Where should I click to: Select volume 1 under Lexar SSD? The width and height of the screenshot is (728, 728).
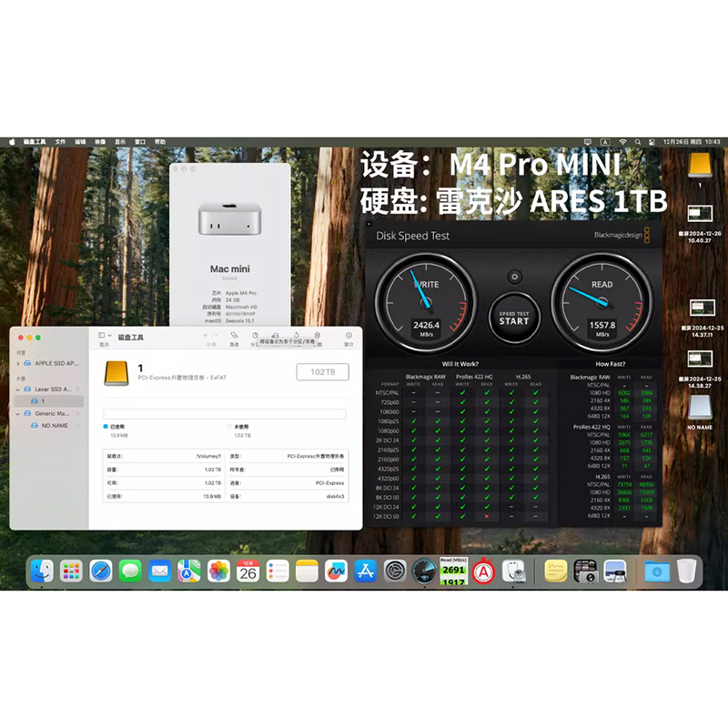coord(43,400)
